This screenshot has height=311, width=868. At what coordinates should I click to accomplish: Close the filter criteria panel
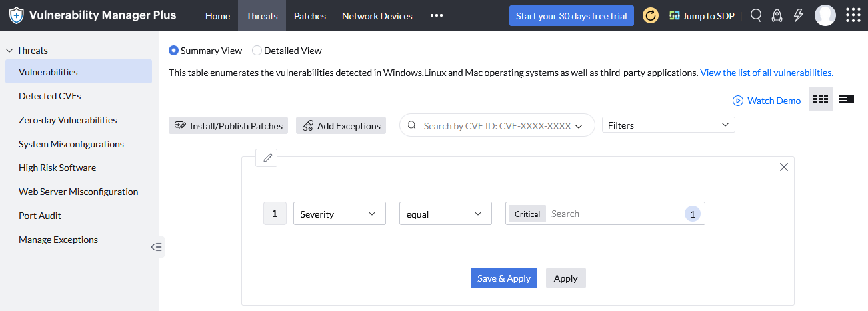pos(784,167)
